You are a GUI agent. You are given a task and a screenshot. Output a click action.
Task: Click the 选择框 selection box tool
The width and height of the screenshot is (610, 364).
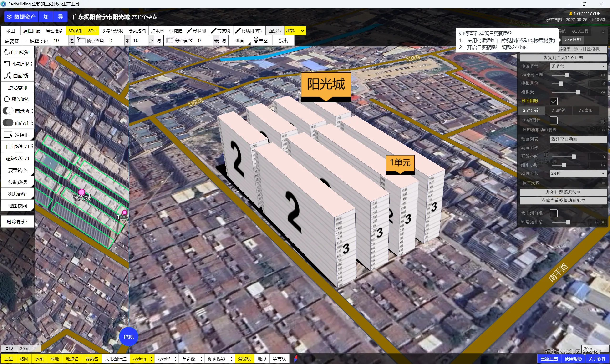[17, 135]
